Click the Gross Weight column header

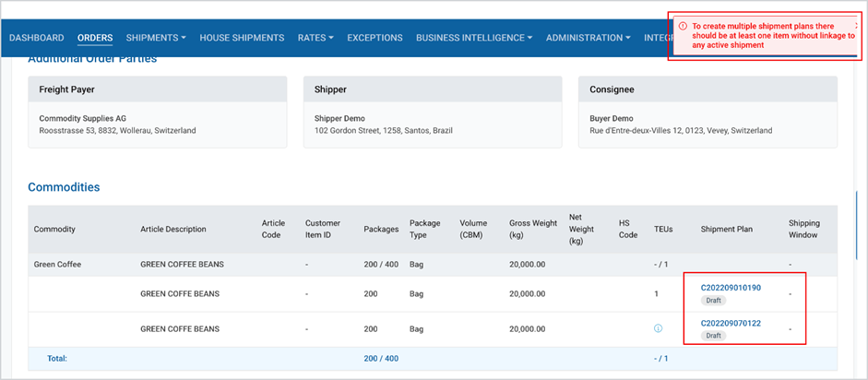pyautogui.click(x=533, y=229)
